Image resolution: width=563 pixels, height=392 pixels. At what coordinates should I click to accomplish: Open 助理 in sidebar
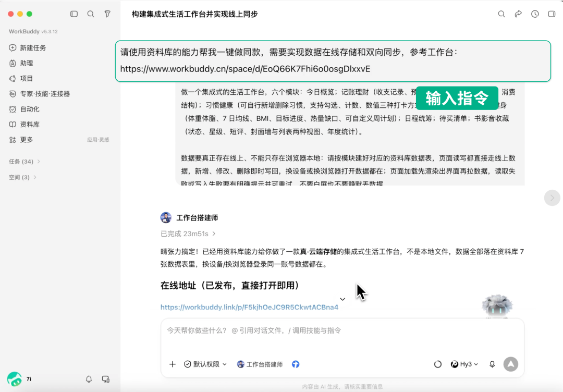[21, 63]
